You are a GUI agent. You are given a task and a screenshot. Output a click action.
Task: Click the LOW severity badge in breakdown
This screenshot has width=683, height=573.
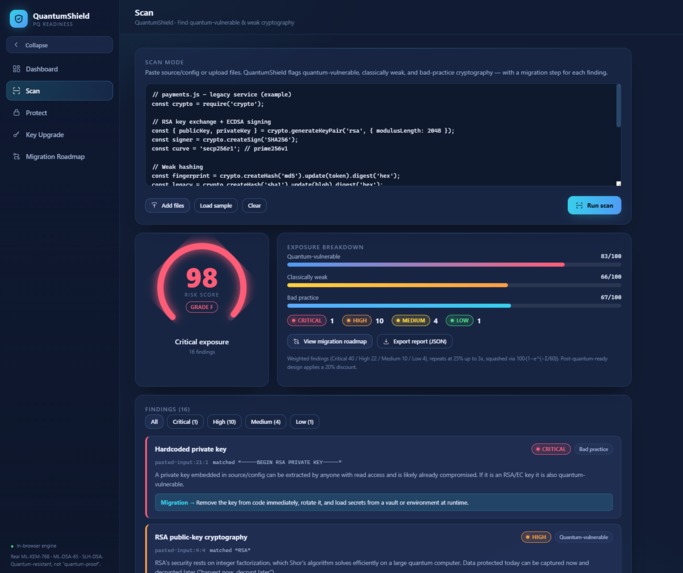[460, 321]
